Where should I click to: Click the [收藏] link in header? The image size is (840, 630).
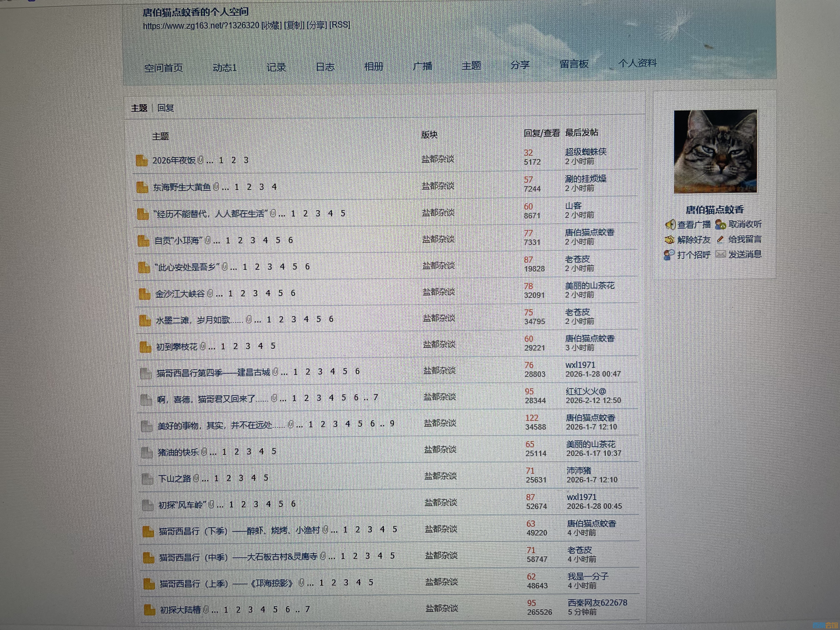tap(271, 25)
